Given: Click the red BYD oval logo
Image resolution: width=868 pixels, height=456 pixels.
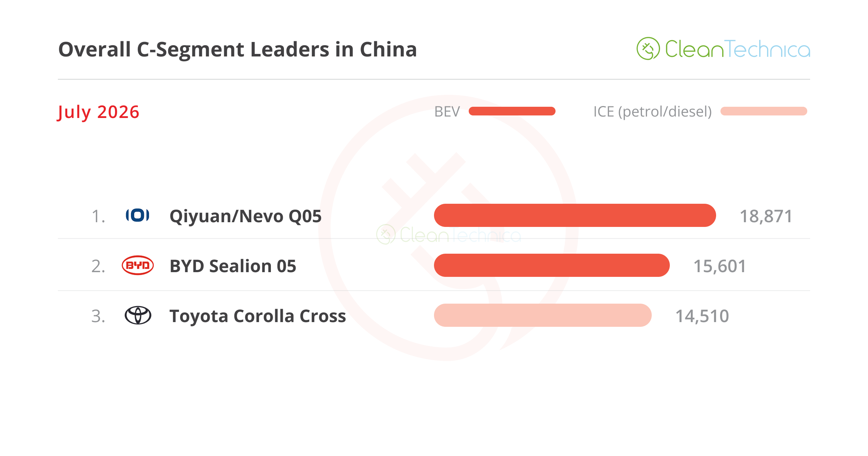Looking at the screenshot, I should pyautogui.click(x=138, y=266).
